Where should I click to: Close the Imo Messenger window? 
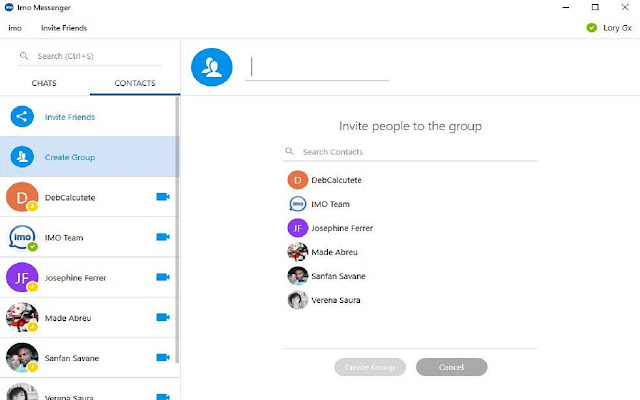(625, 7)
